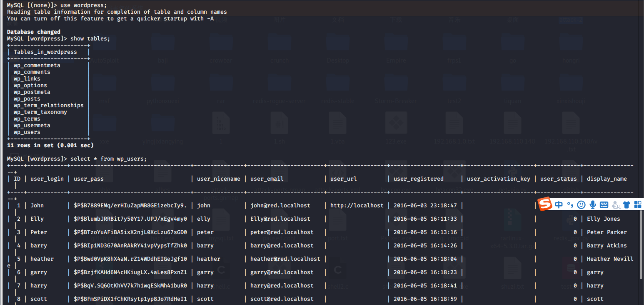
Task: Click Heather's hash $P$Bwd0VpK8hX4aN
Action: click(x=130, y=259)
